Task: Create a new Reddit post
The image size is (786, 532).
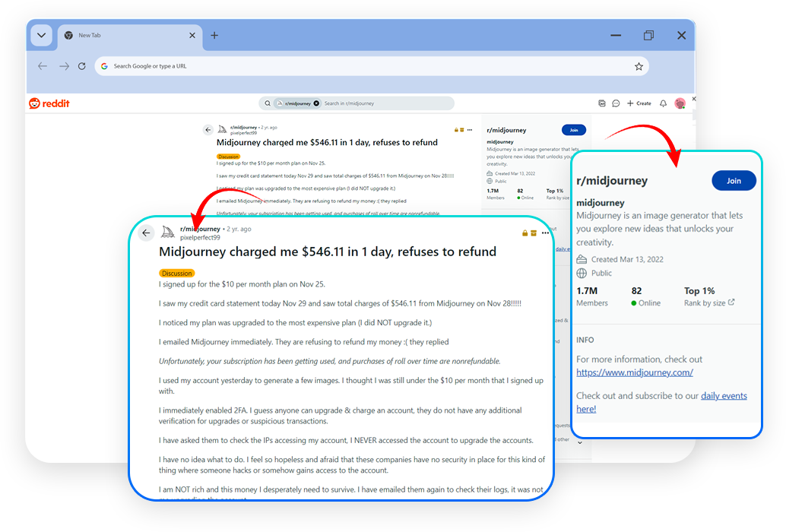Action: click(x=639, y=103)
